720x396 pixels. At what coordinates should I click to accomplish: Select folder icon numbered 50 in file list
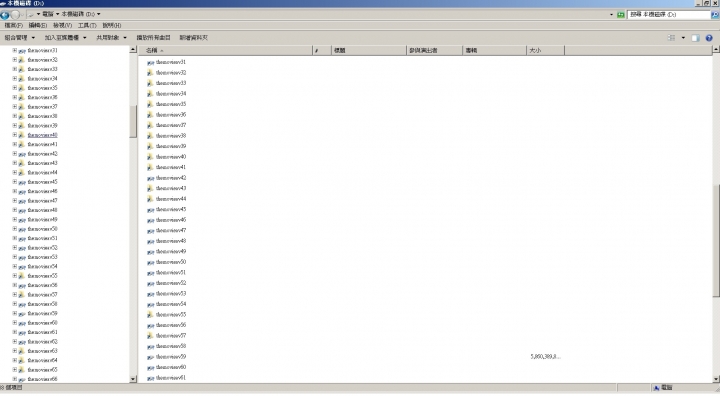click(x=150, y=262)
